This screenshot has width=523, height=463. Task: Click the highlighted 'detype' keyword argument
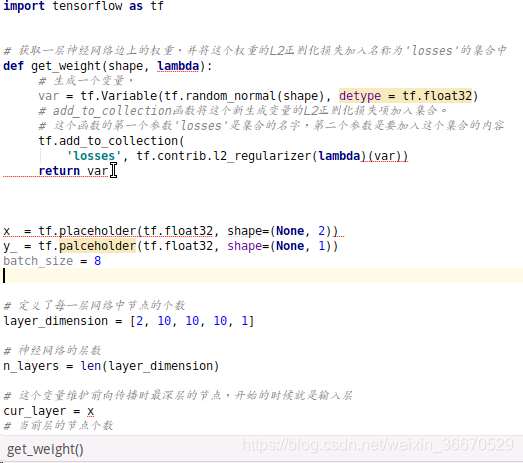(x=360, y=96)
